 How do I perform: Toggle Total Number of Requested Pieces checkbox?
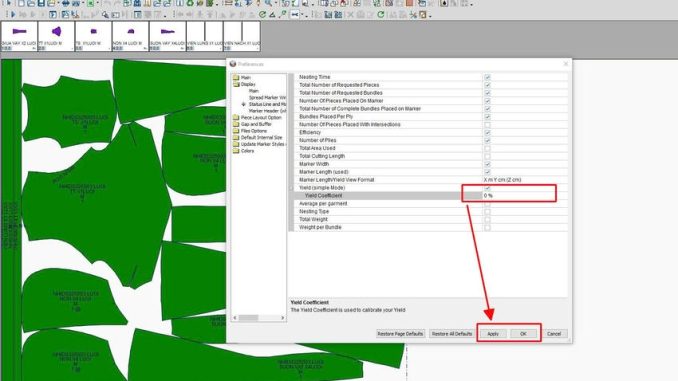(487, 85)
